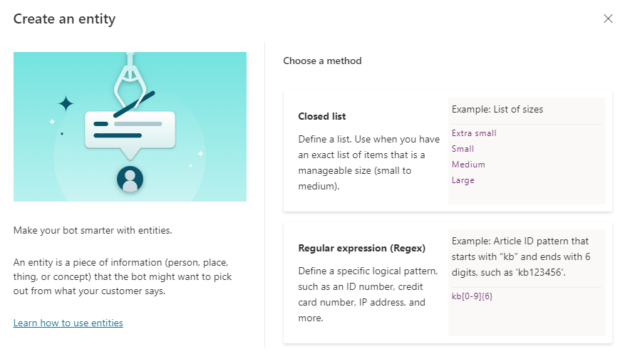Click the Small example item
Viewport: 625px width, 364px height.
pyautogui.click(x=463, y=149)
